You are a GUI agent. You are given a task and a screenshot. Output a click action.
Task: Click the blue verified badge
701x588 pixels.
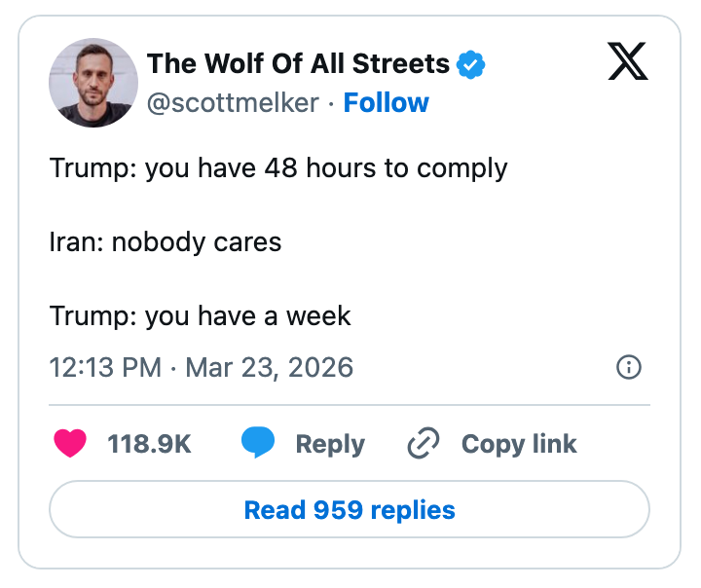click(x=470, y=65)
